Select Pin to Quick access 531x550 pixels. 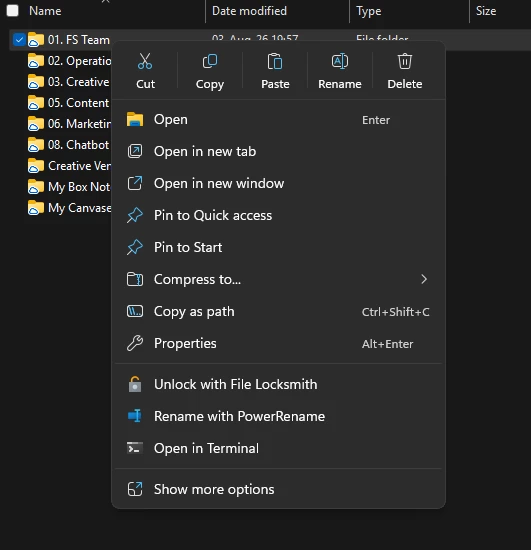tap(278, 215)
